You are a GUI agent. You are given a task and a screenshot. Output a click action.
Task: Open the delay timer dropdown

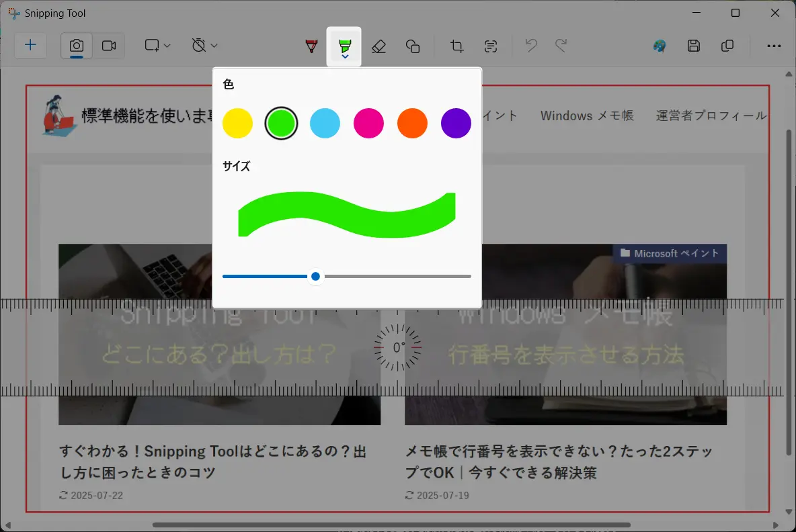click(204, 46)
